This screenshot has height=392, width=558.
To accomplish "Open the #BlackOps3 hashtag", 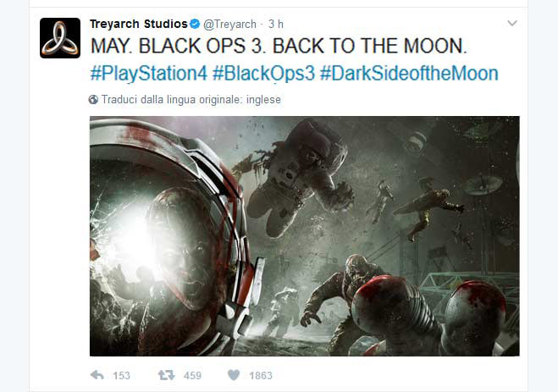I will point(263,74).
